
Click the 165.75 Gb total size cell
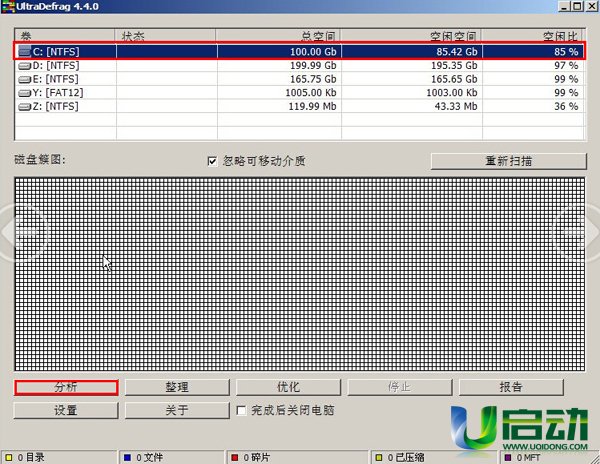pos(279,79)
